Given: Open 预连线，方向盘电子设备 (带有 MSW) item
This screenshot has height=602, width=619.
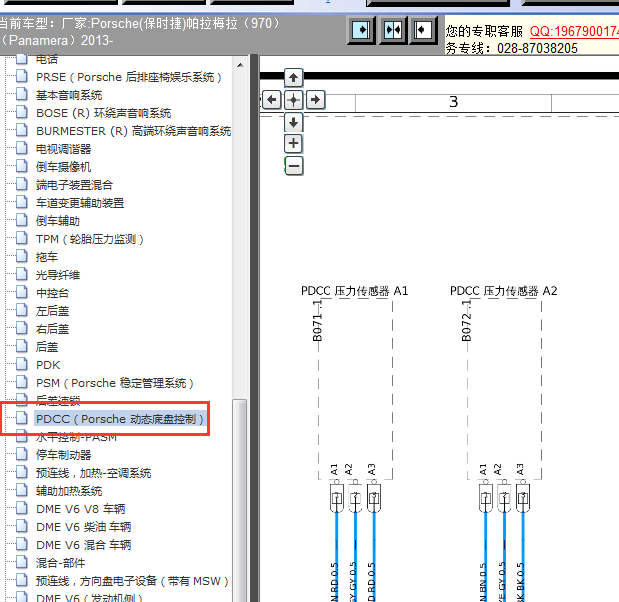Looking at the screenshot, I should pos(133,581).
